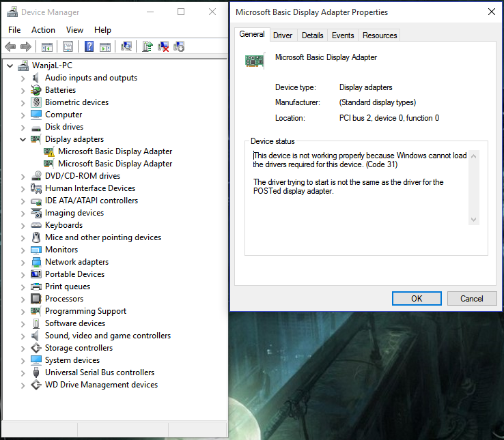This screenshot has height=440, width=504.
Task: Click the Device status scroll down arrow
Action: pyautogui.click(x=473, y=220)
